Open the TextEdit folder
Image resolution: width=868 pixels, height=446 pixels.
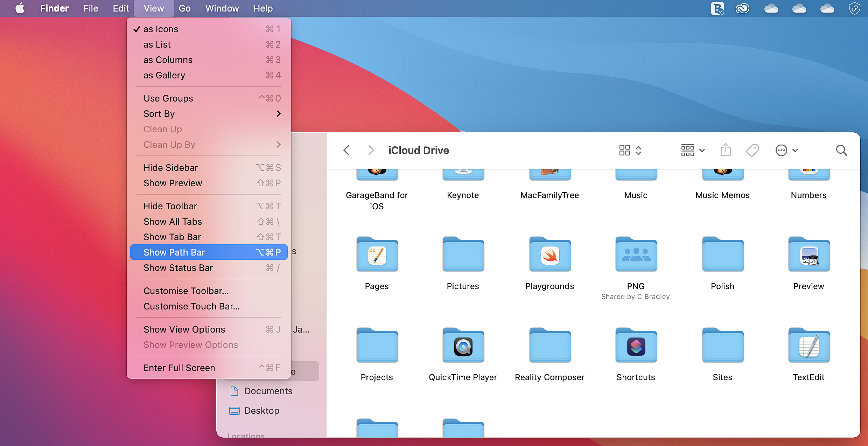[x=809, y=346]
